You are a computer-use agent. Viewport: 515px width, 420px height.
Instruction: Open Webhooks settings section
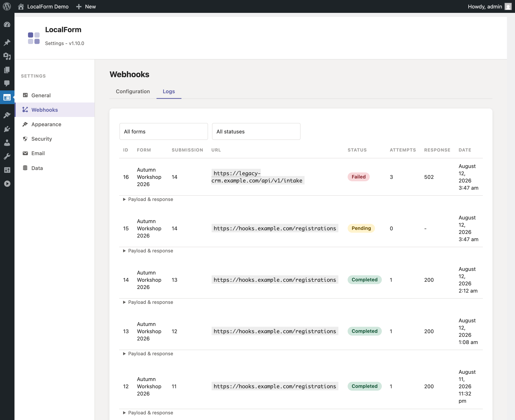point(55,110)
